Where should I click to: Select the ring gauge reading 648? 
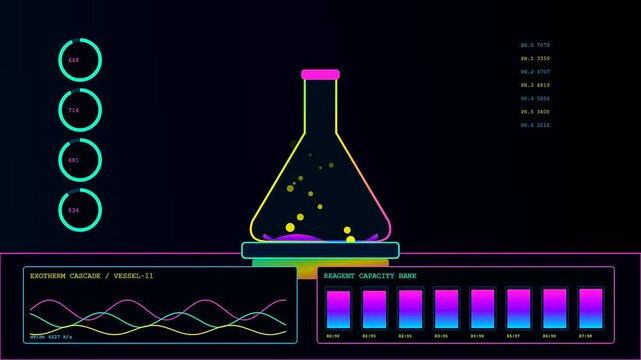click(80, 60)
